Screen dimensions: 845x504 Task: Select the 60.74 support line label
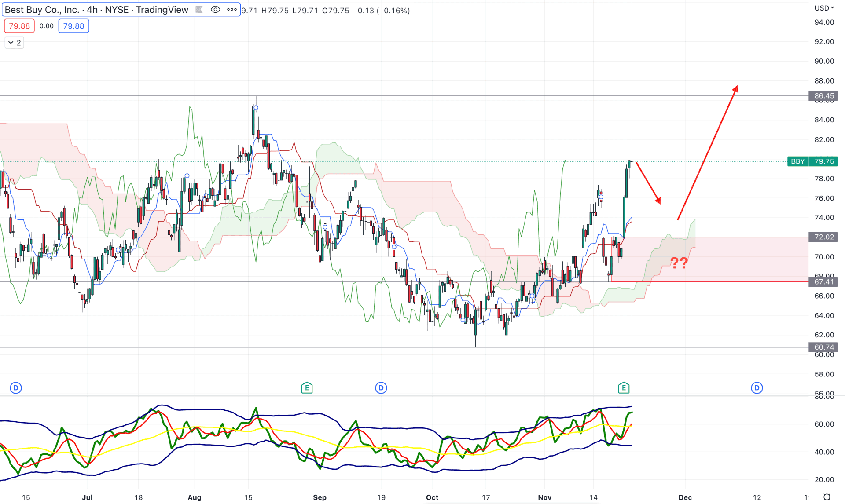pos(823,347)
